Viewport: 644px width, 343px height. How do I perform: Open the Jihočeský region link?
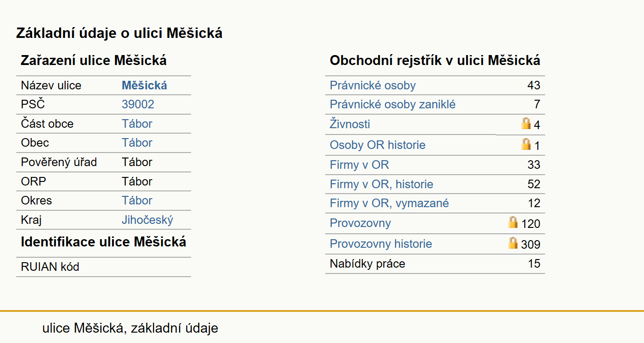click(147, 220)
